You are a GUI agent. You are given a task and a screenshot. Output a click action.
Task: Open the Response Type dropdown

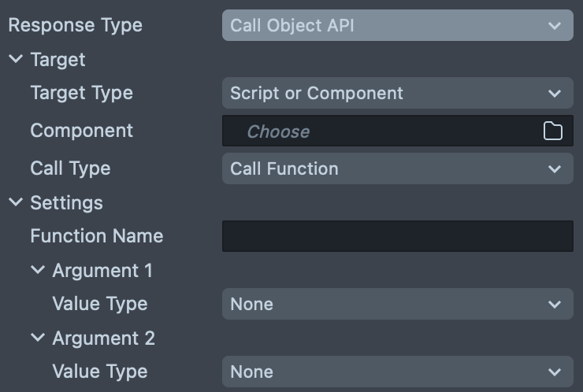(x=397, y=25)
